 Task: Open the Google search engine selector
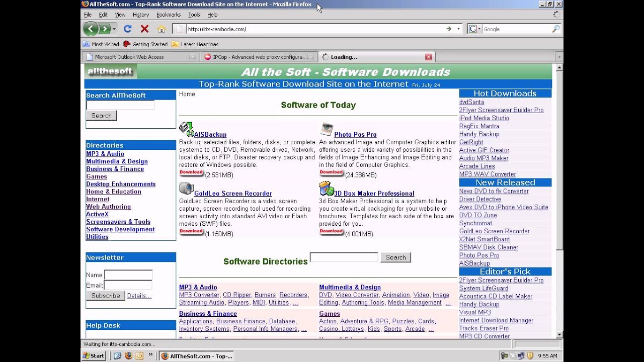pos(474,29)
